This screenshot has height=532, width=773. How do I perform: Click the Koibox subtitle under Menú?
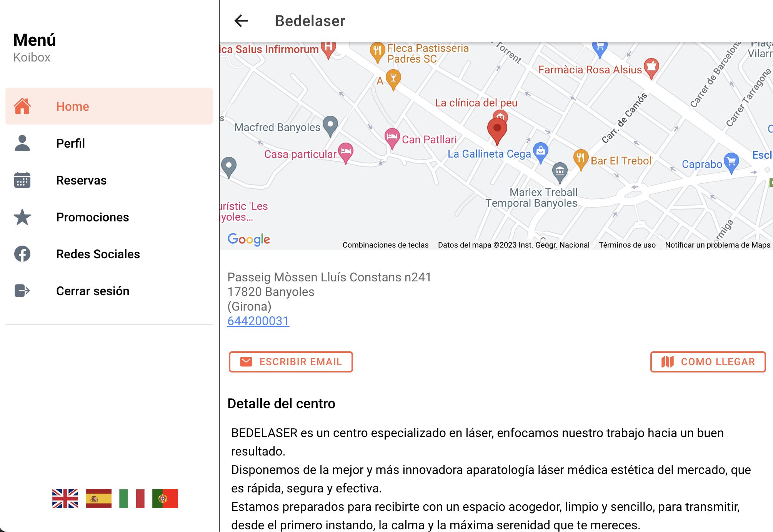pyautogui.click(x=32, y=57)
